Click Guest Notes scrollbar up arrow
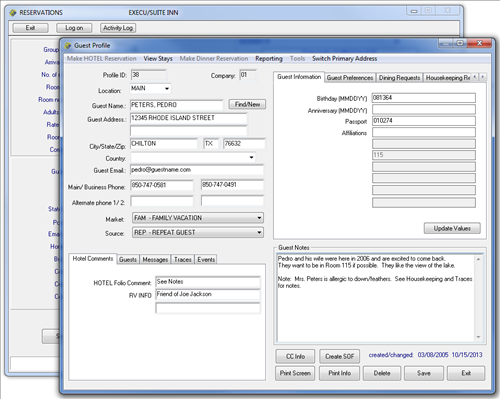 click(479, 259)
